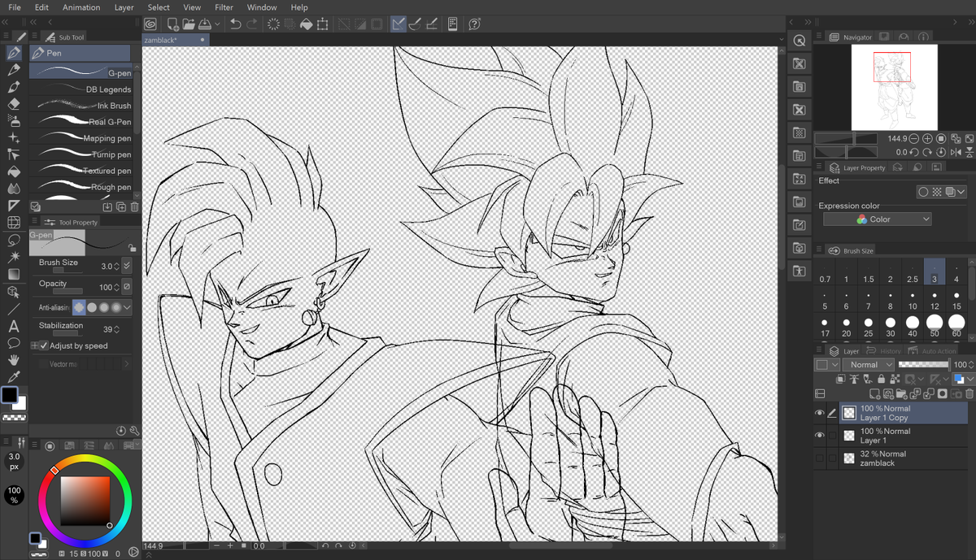
Task: Click the Clear outside selection icon
Action: point(290,24)
